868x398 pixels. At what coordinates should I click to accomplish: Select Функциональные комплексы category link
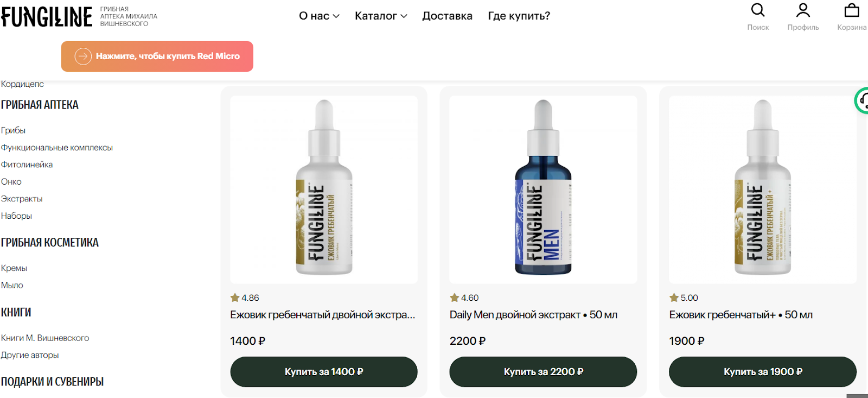point(57,148)
